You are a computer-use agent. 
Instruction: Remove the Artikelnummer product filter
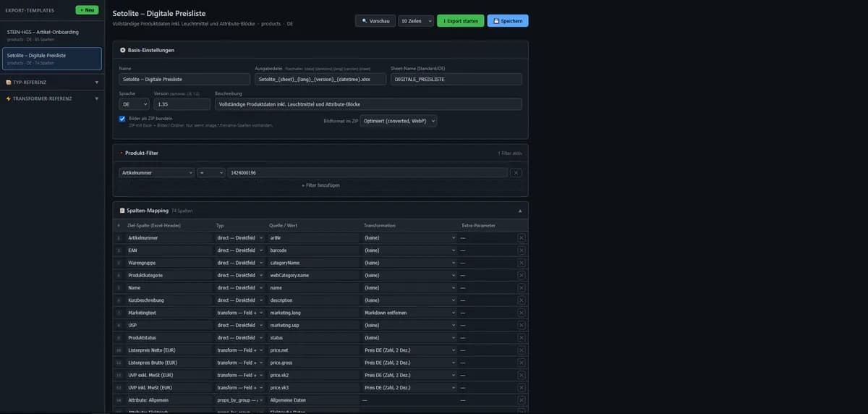[x=516, y=173]
